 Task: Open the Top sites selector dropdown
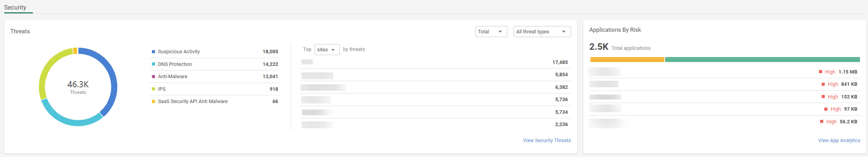pyautogui.click(x=327, y=50)
